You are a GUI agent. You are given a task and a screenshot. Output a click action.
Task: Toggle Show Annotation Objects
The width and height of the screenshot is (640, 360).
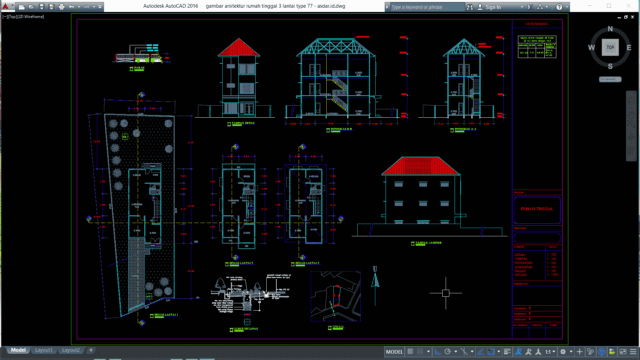(518, 351)
